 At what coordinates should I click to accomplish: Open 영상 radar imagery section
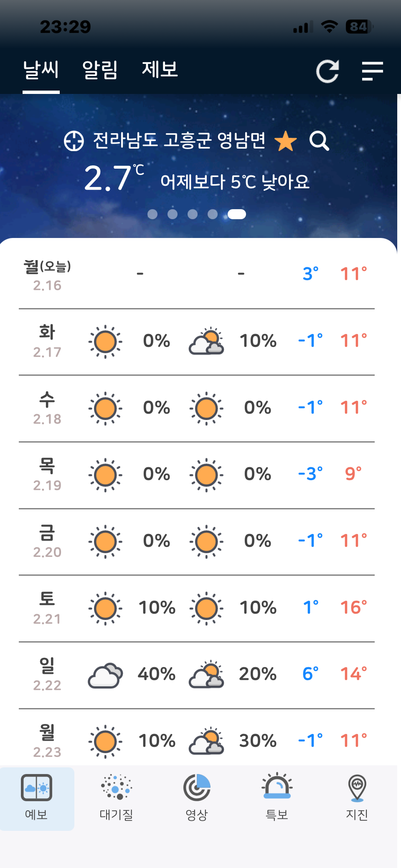tap(197, 797)
